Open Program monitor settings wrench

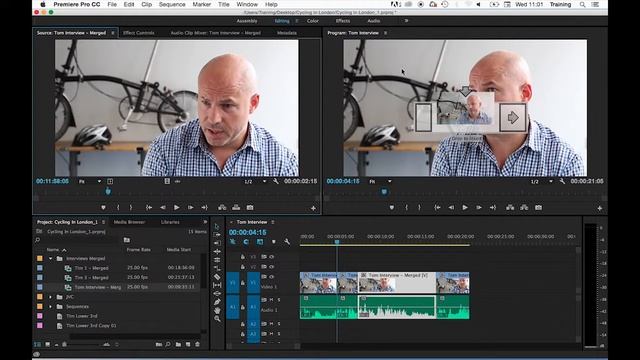click(562, 181)
